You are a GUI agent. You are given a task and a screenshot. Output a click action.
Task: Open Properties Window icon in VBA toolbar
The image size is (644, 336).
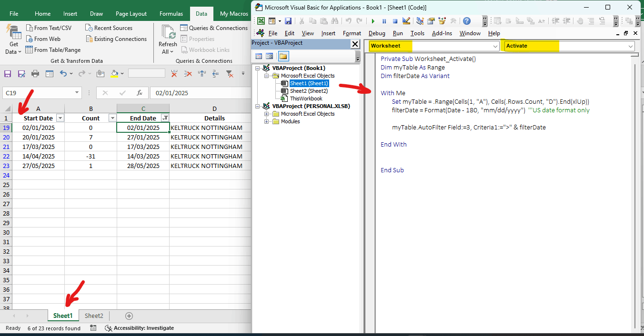click(431, 21)
